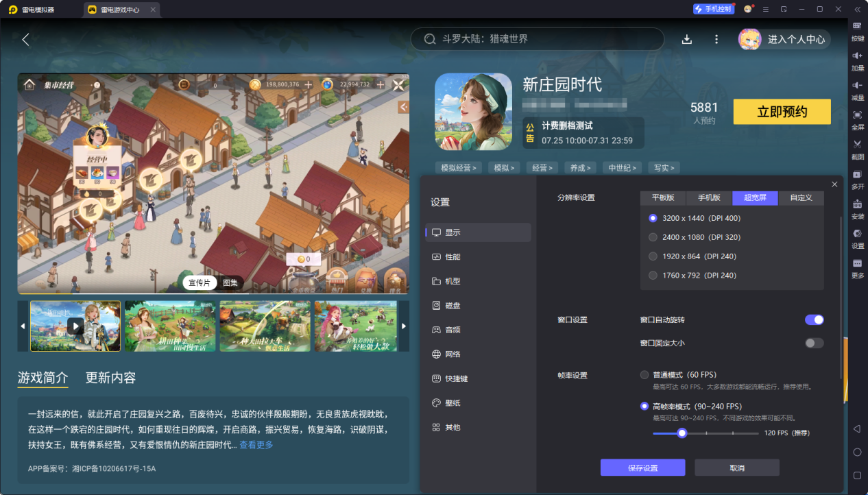The width and height of the screenshot is (868, 495).
Task: Open the 快捷键 settings section
Action: pos(478,378)
